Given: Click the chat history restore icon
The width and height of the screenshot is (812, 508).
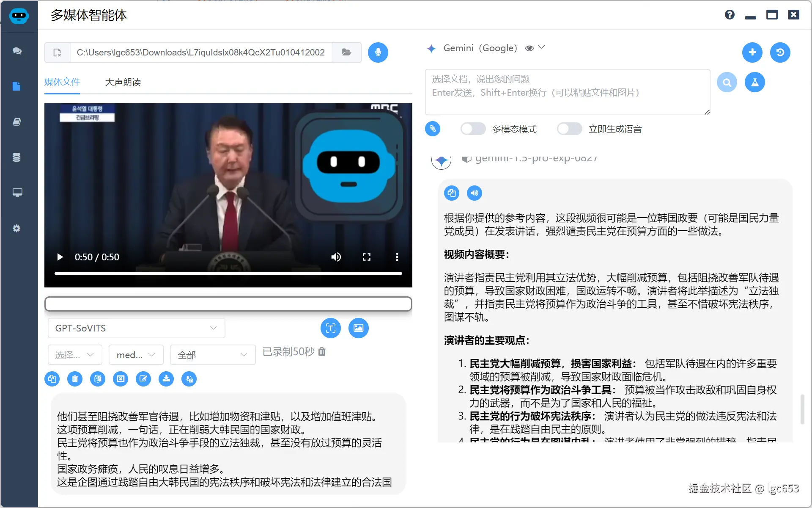Looking at the screenshot, I should pyautogui.click(x=780, y=52).
